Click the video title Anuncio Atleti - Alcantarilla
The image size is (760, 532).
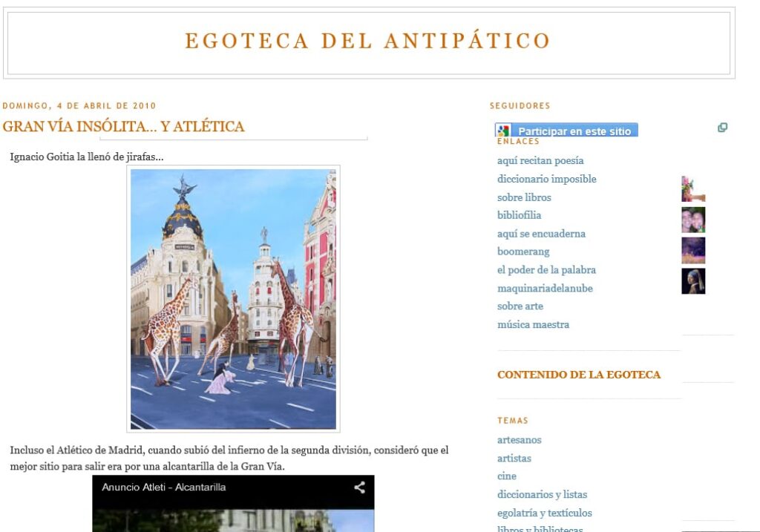(164, 487)
